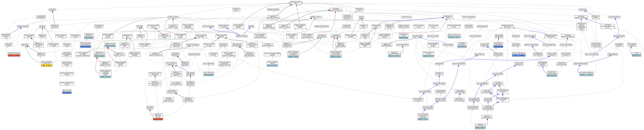Select the 'cilium assembly' Mouse node
The width and height of the screenshot is (644, 130).
pos(208,74)
